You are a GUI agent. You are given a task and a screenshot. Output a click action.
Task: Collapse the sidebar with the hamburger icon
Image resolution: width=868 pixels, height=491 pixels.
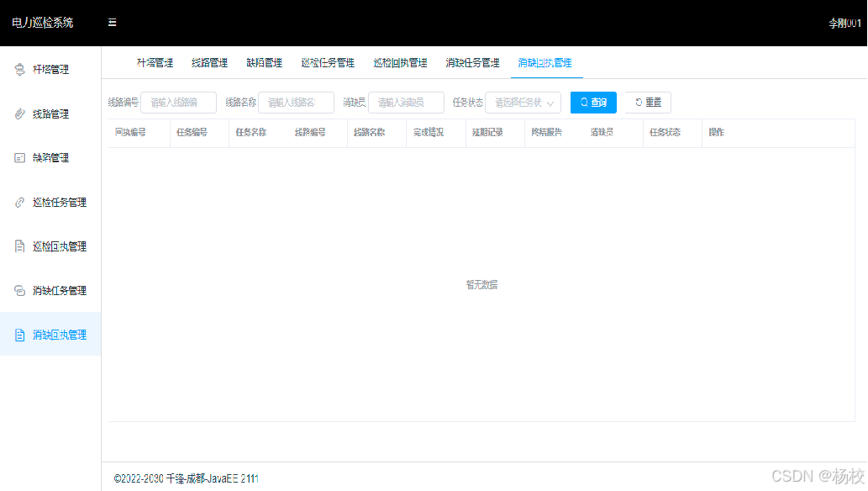click(112, 23)
